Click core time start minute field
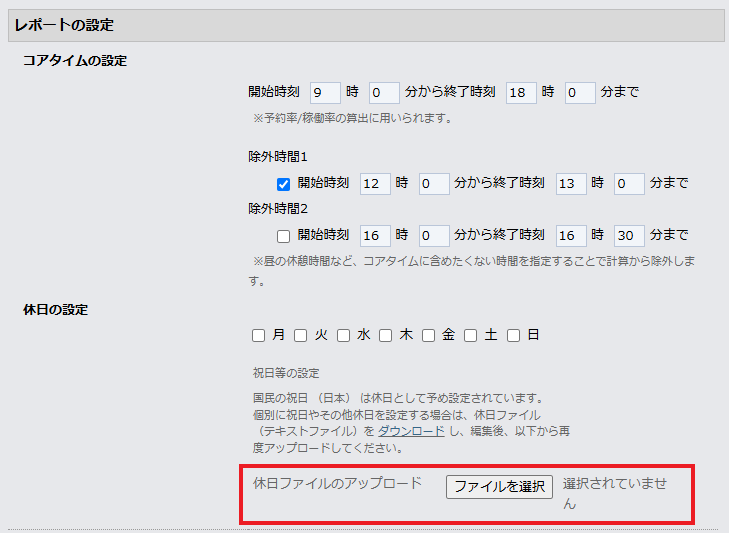 [384, 93]
